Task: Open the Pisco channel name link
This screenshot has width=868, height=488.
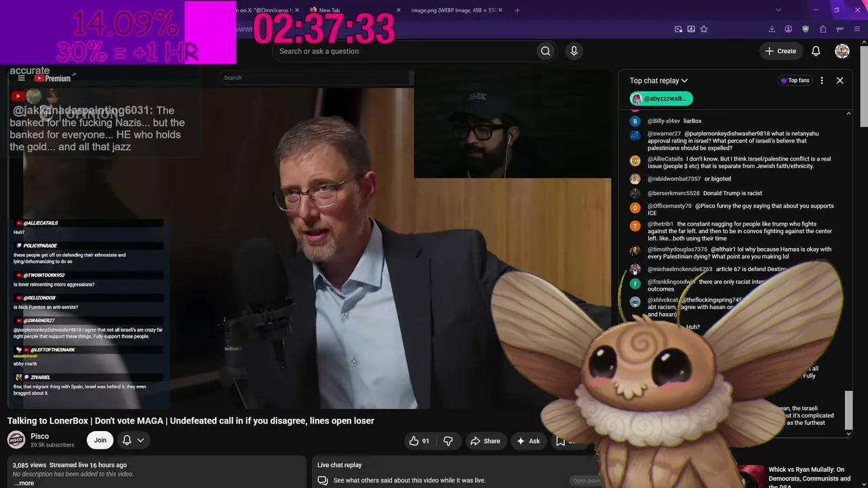Action: 39,436
